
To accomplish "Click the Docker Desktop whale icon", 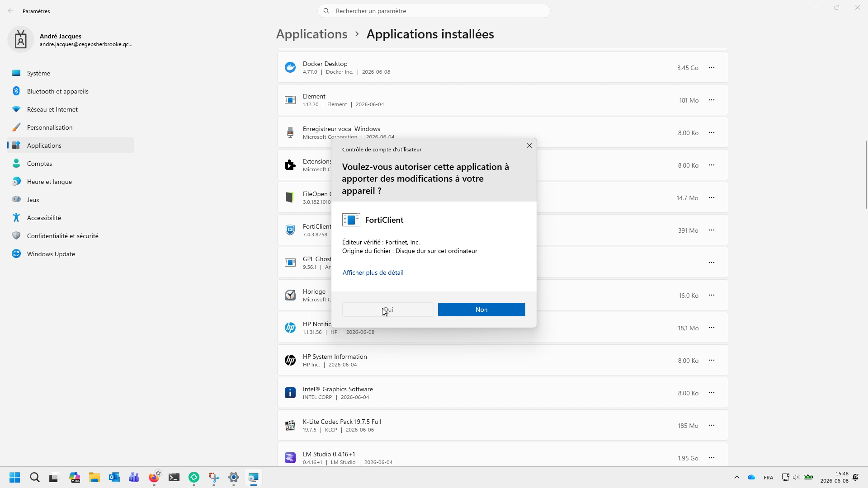I will click(290, 68).
